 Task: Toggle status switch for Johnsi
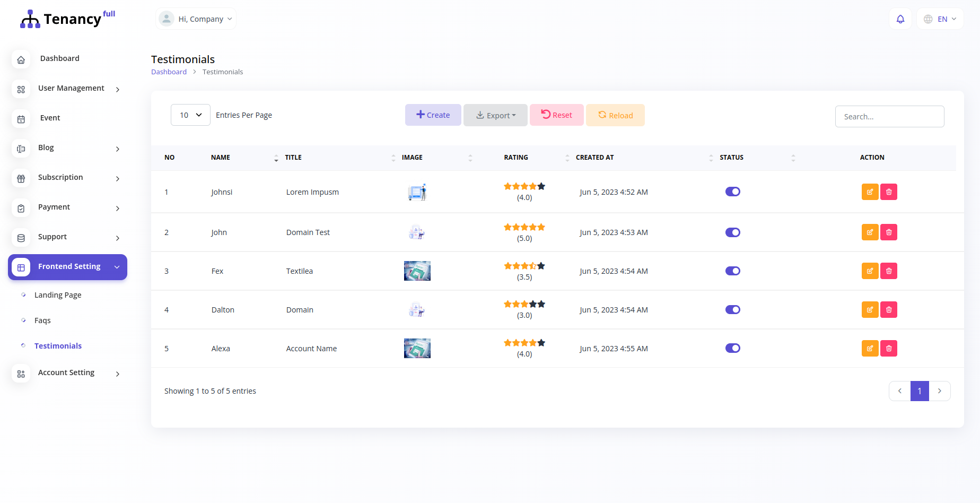(x=732, y=192)
